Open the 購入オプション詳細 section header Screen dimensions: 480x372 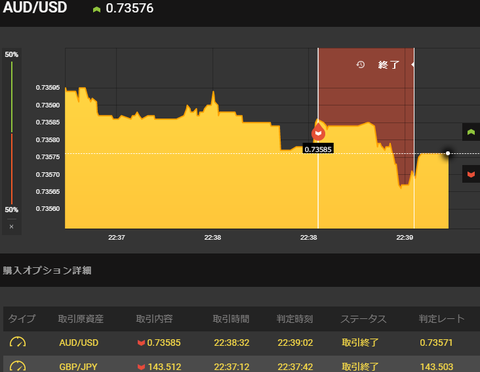point(47,270)
